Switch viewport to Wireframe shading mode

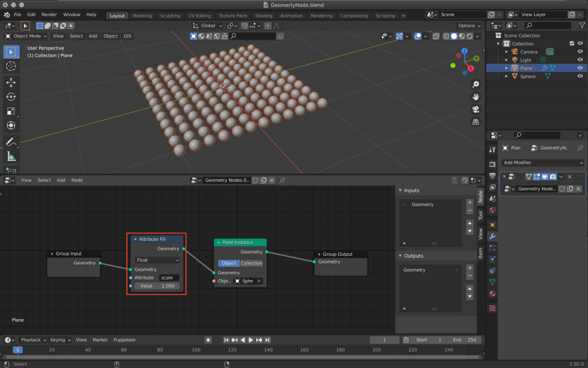pyautogui.click(x=446, y=36)
